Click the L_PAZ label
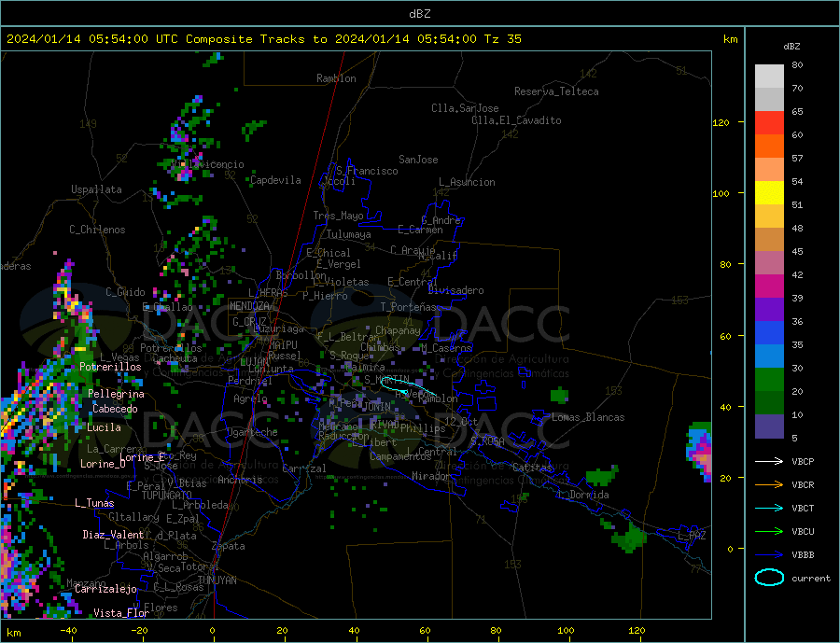The width and height of the screenshot is (840, 643). click(x=693, y=536)
